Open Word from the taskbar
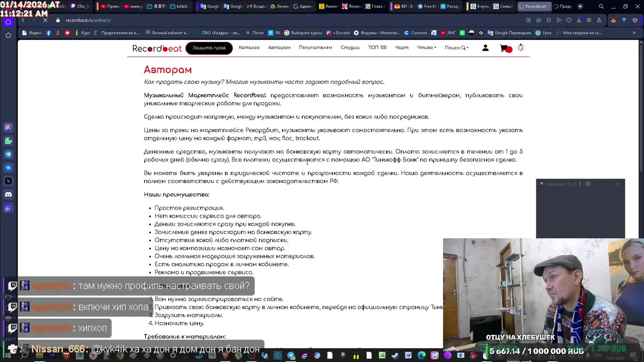Image resolution: width=644 pixels, height=362 pixels. click(x=408, y=355)
